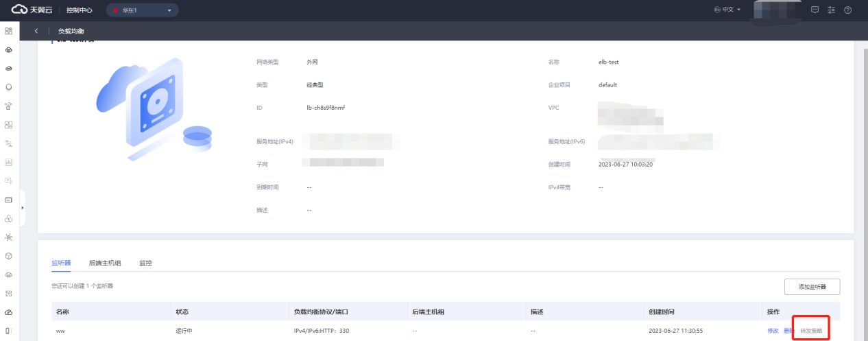Open the 华东1 region dropdown

[x=142, y=10]
